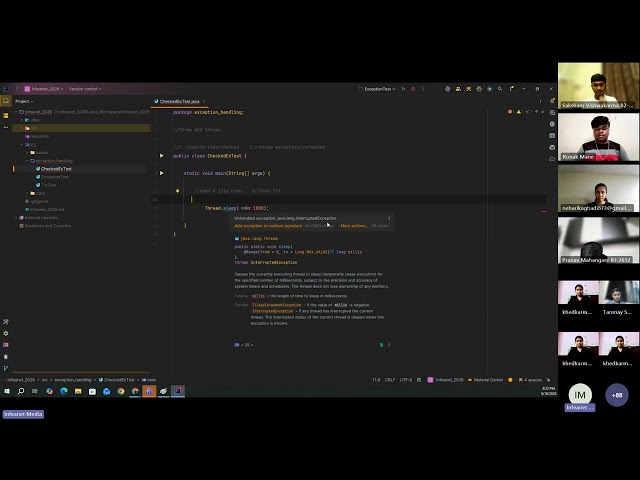Image resolution: width=640 pixels, height=480 pixels.
Task: Click the +68 more participants button
Action: (617, 395)
